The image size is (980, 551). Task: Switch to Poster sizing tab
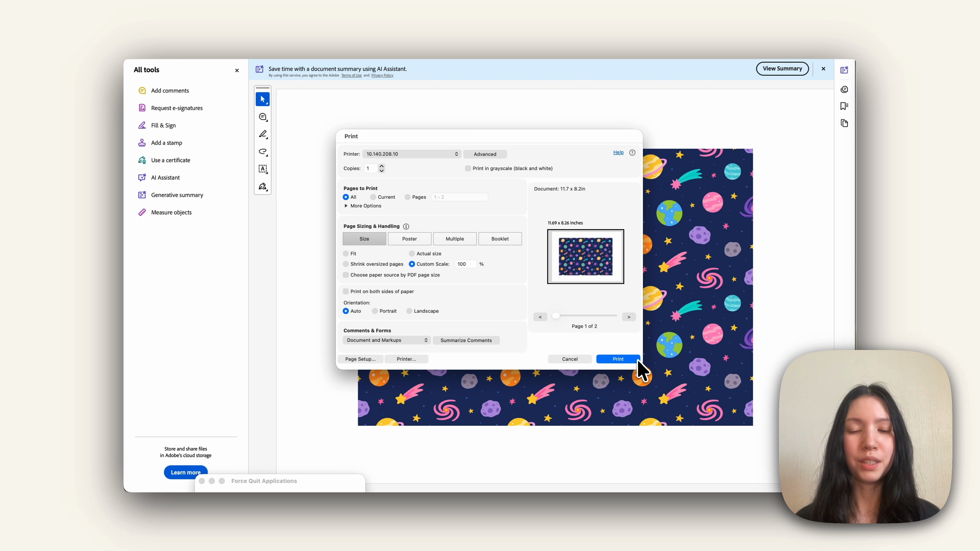tap(410, 239)
